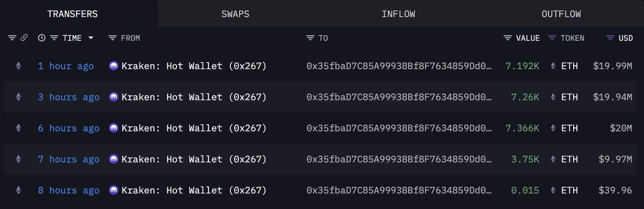Open the "8 hours ago" transaction link
Viewport: 644px width, 209px height.
[69, 190]
